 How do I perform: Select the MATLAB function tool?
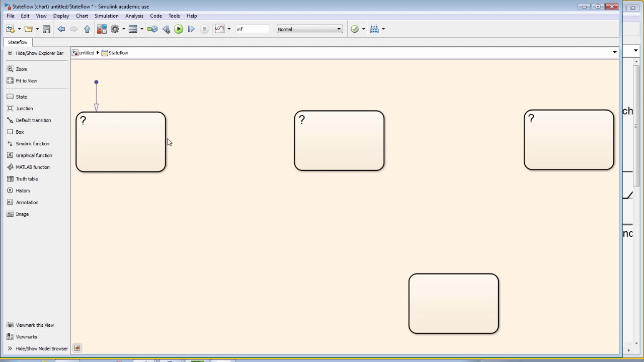coord(29,167)
